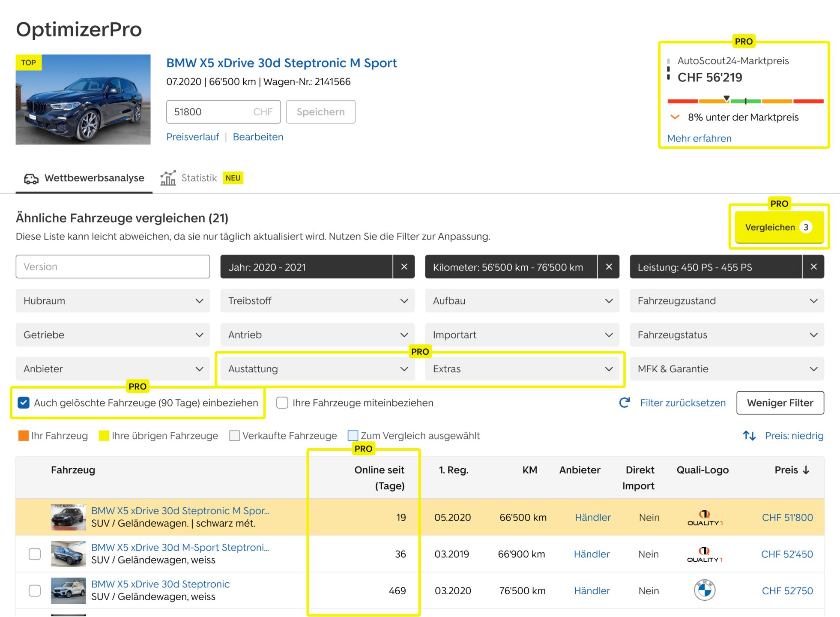The height and width of the screenshot is (617, 840).
Task: Remove the Kilometer range filter
Action: pos(609,267)
